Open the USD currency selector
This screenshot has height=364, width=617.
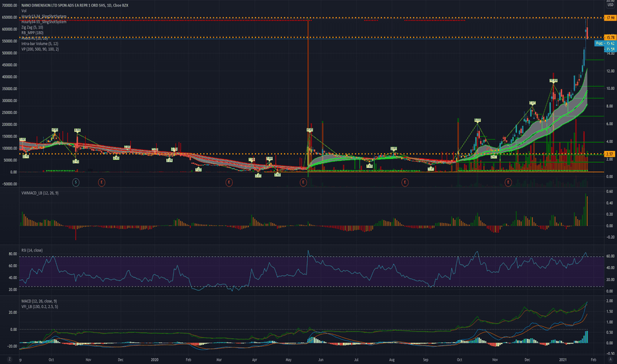(x=610, y=5)
